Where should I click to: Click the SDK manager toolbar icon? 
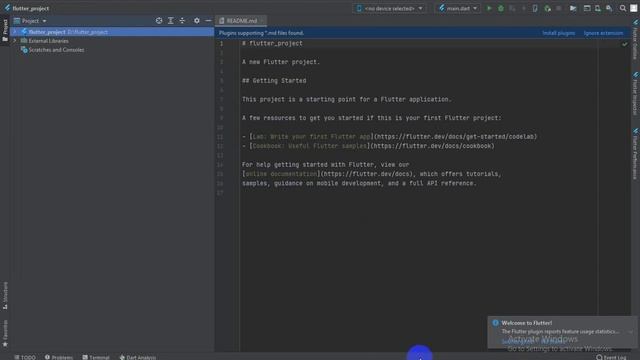click(609, 8)
